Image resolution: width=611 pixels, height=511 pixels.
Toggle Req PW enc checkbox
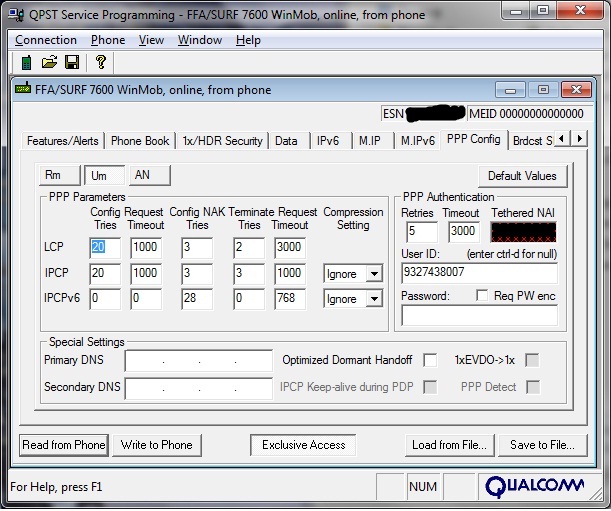[x=482, y=295]
